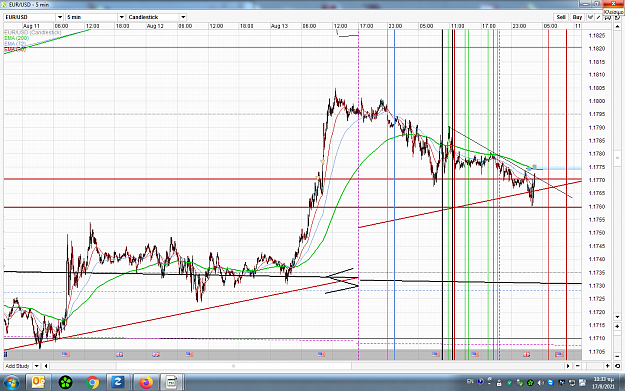Click the 5 min interval field
The image size is (625, 391).
coord(92,17)
